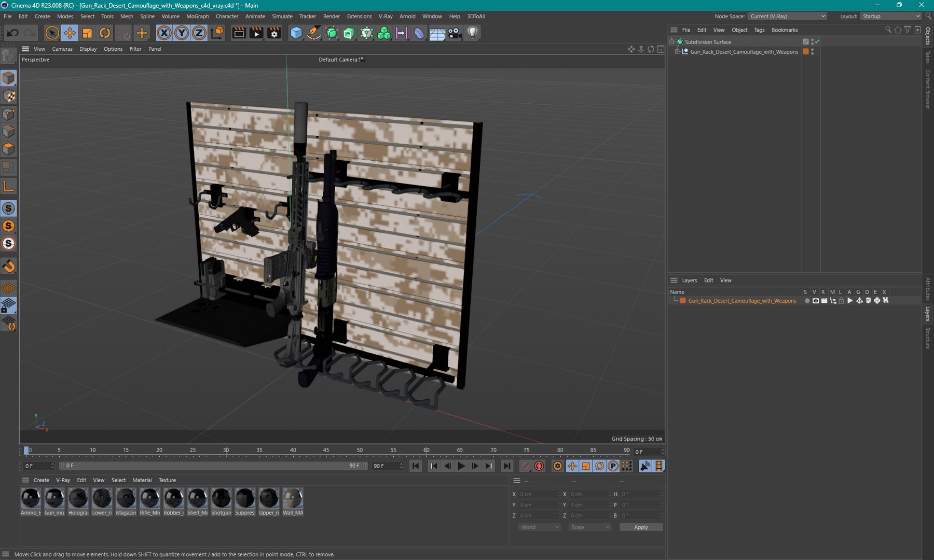
Task: Open Edit Render Settings icon
Action: 274,33
